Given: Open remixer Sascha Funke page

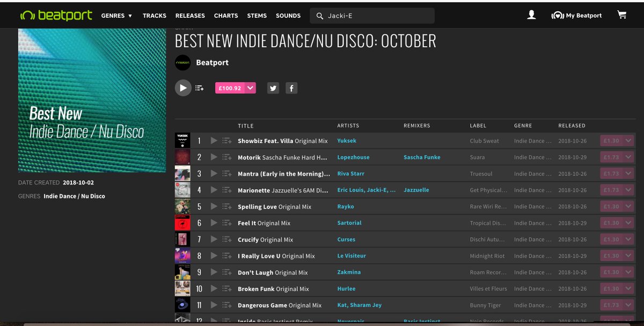Looking at the screenshot, I should [422, 157].
